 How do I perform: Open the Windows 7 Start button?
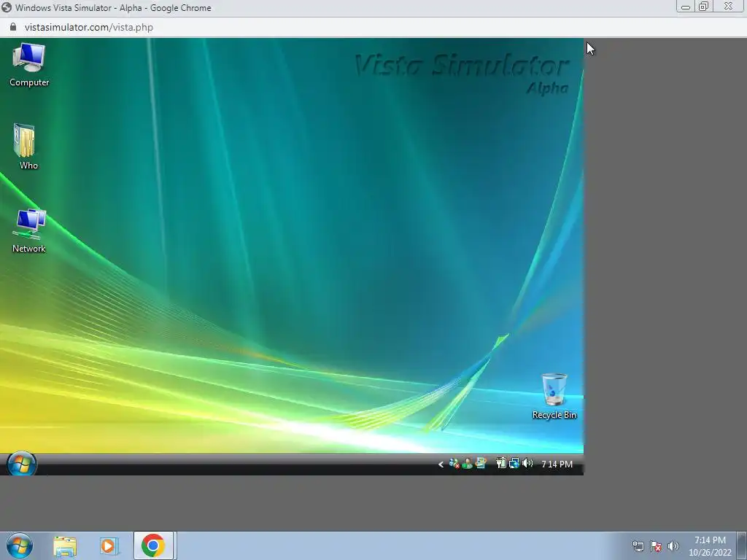(x=20, y=545)
